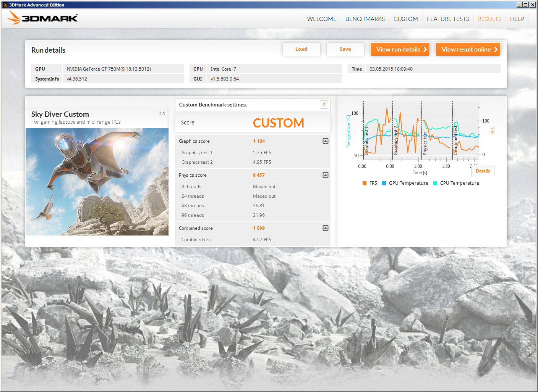Click the chart Details button
This screenshot has width=538, height=392.
[483, 171]
